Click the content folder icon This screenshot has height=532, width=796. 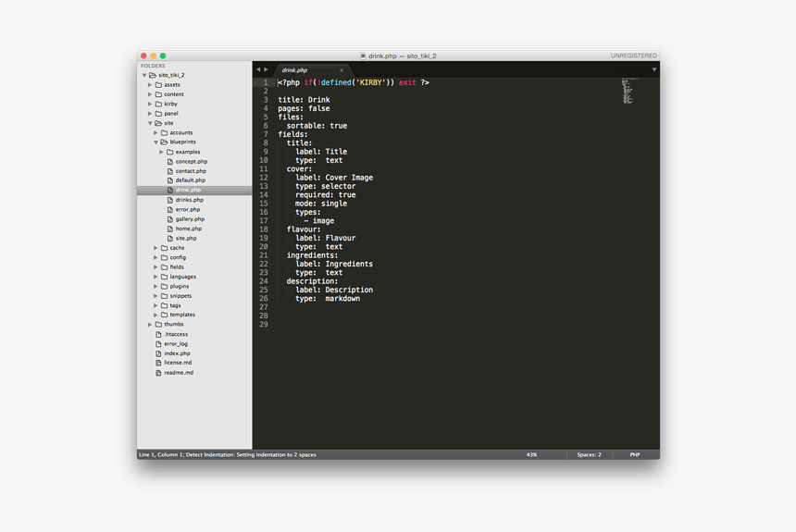click(158, 94)
